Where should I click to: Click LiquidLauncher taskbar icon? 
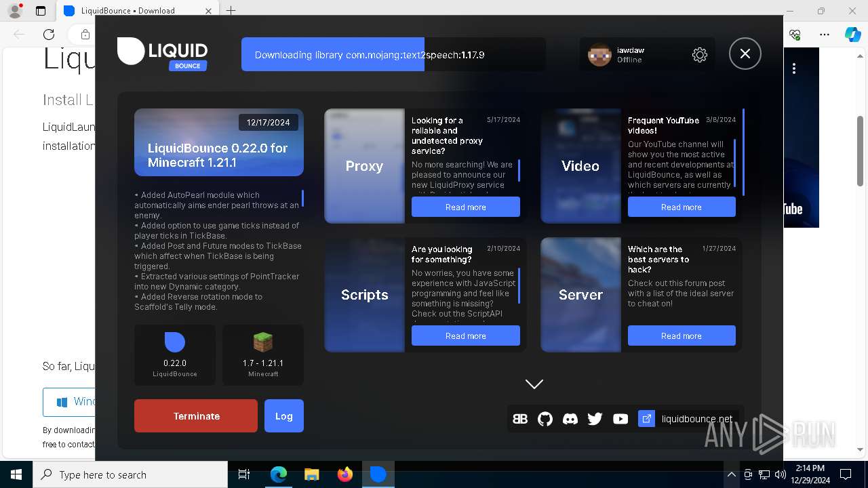point(378,474)
